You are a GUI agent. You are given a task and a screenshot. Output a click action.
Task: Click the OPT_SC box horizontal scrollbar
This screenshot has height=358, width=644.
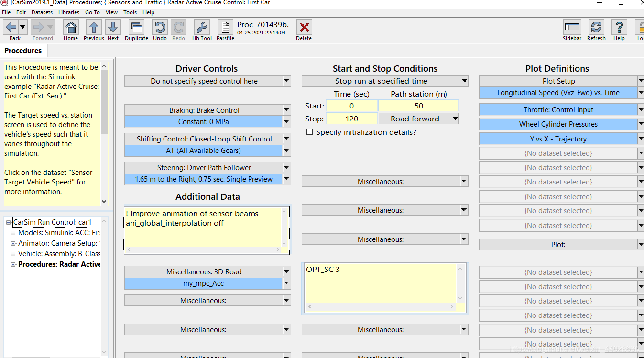[381, 306]
